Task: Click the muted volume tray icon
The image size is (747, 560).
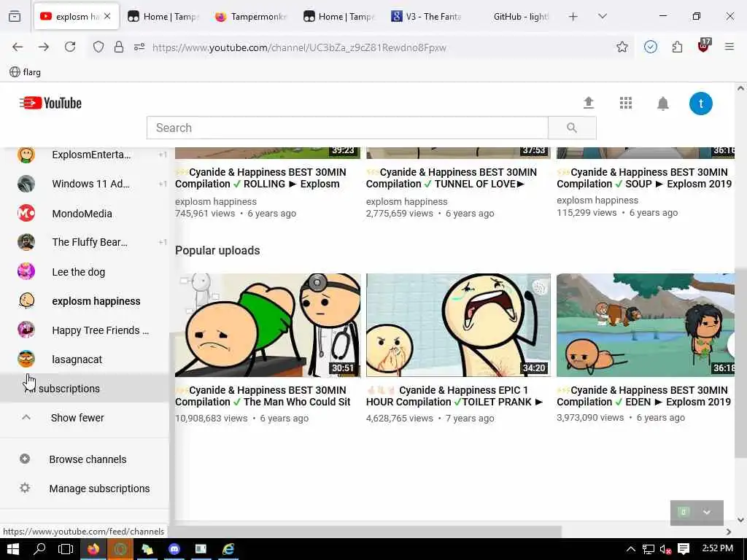Action: tap(665, 550)
